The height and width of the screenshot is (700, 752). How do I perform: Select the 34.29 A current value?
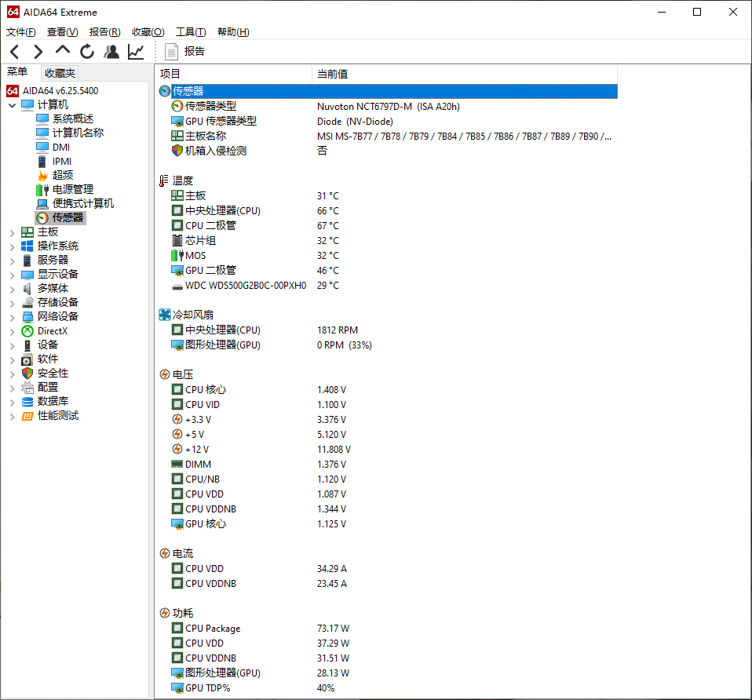[331, 569]
